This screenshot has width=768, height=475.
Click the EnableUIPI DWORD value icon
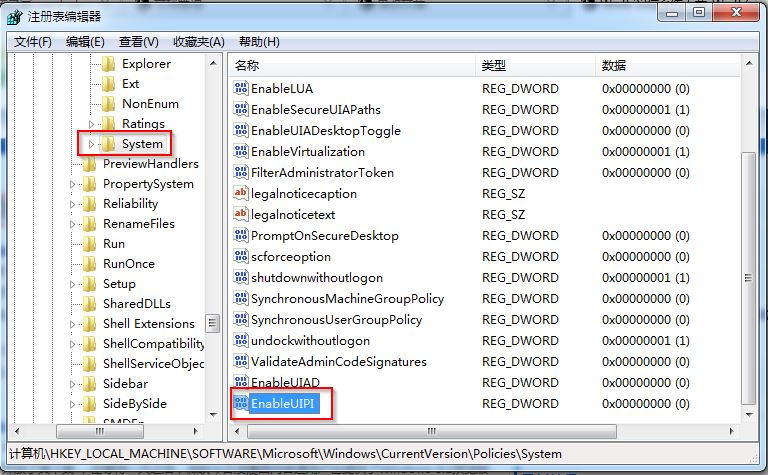tap(240, 403)
